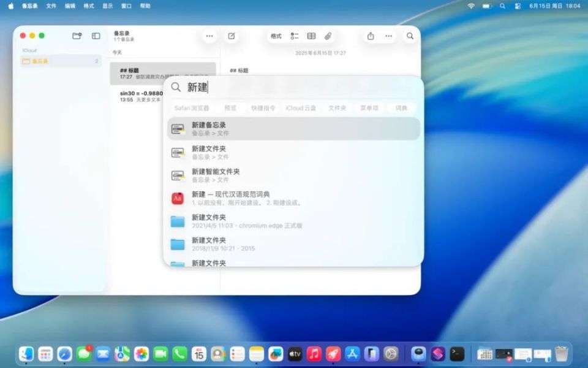The width and height of the screenshot is (588, 368).
Task: Open the 格式 menu in the menu bar
Action: click(88, 6)
